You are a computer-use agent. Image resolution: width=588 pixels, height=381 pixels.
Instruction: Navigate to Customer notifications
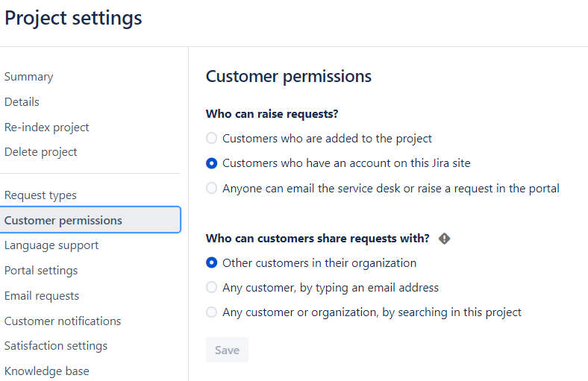[x=63, y=321]
